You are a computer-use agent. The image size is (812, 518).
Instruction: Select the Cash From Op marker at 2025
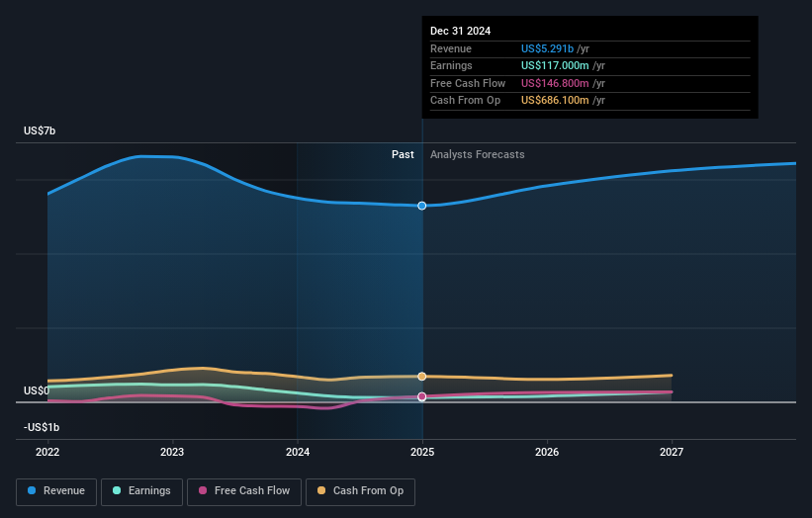click(x=422, y=377)
